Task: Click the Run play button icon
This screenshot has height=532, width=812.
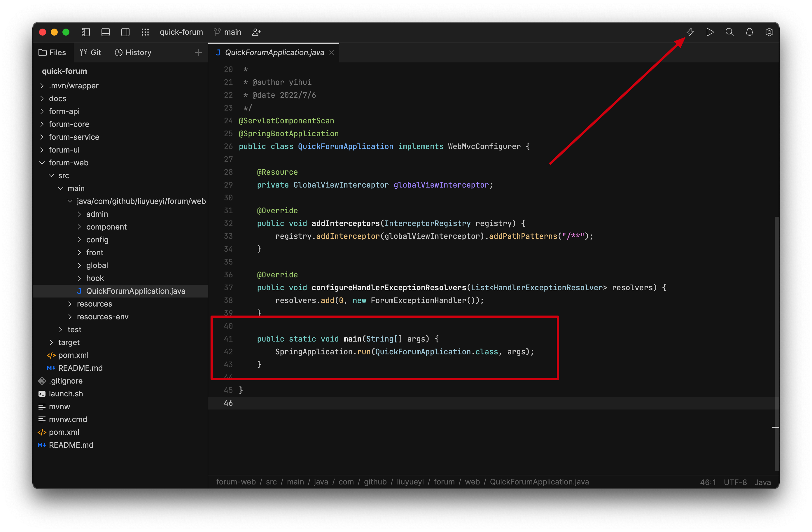Action: [x=710, y=32]
